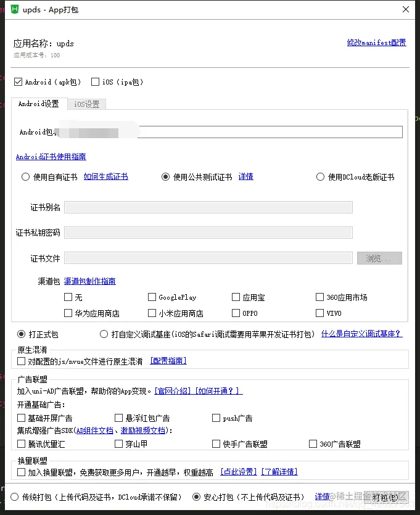Screen dimensions: 420x515
Task: Enable 对配置的js/nvue文件进行原生混淆 checkbox
Action: click(22, 361)
